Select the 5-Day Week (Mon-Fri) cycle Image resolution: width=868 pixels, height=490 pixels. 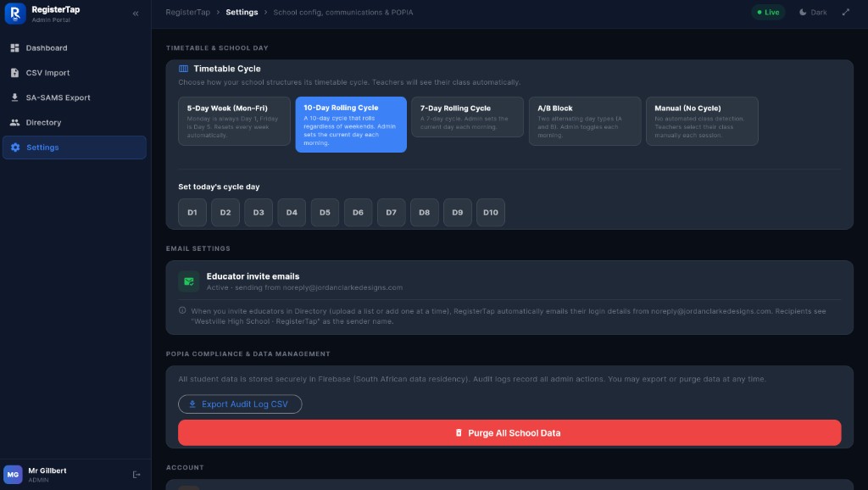click(x=234, y=121)
